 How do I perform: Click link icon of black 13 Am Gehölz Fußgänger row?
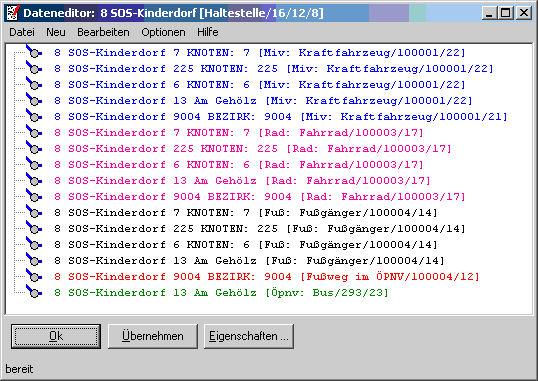(x=34, y=260)
